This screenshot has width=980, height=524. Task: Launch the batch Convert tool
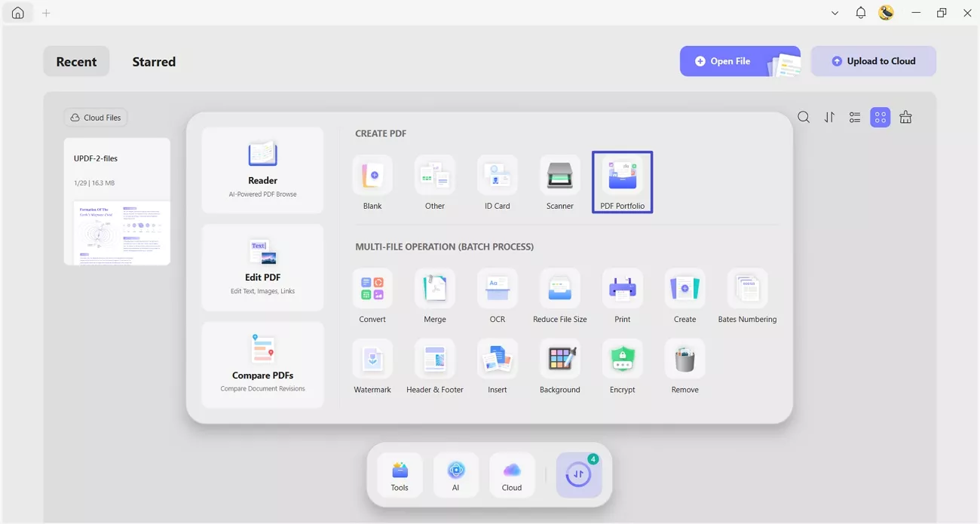tap(372, 296)
